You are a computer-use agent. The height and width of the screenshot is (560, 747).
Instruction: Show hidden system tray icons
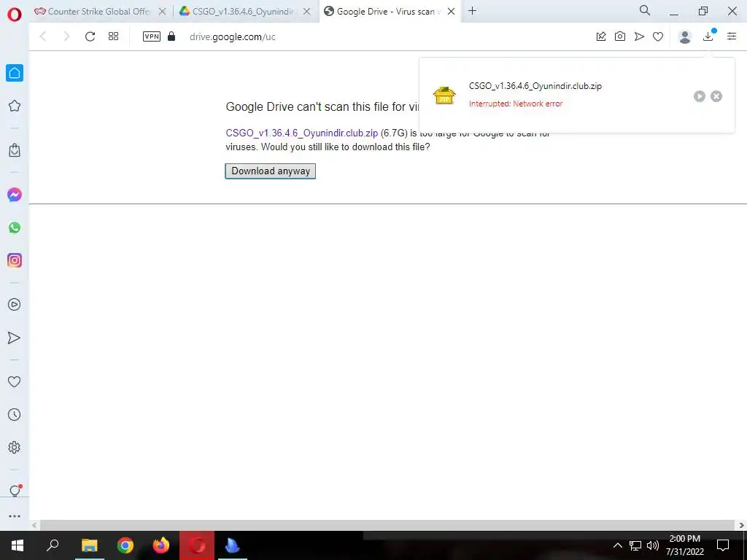click(617, 545)
